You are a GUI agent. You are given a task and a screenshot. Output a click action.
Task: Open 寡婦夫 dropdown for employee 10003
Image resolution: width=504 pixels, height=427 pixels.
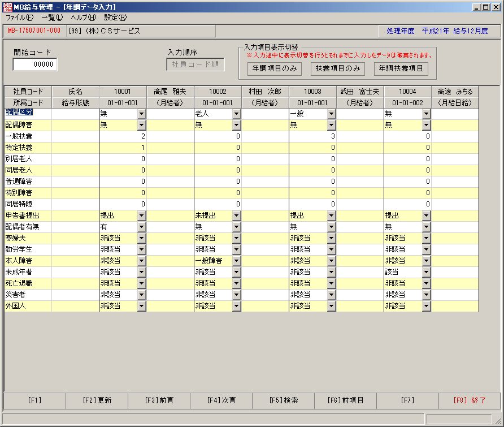[332, 238]
